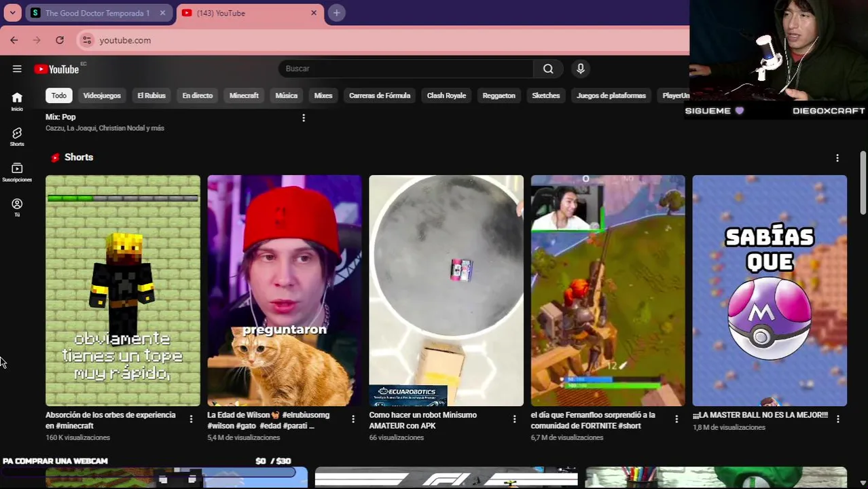Viewport: 868px width, 489px height.
Task: Open options for Absorción de los orbes short
Action: (x=191, y=419)
